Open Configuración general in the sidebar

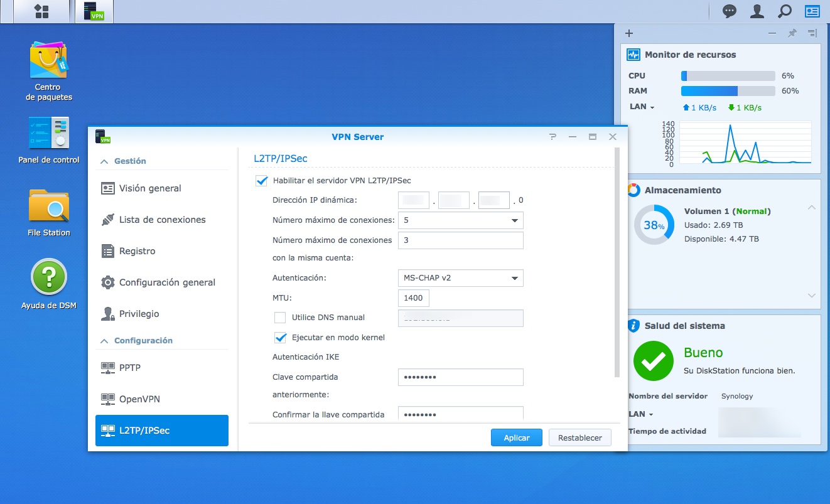tap(162, 282)
